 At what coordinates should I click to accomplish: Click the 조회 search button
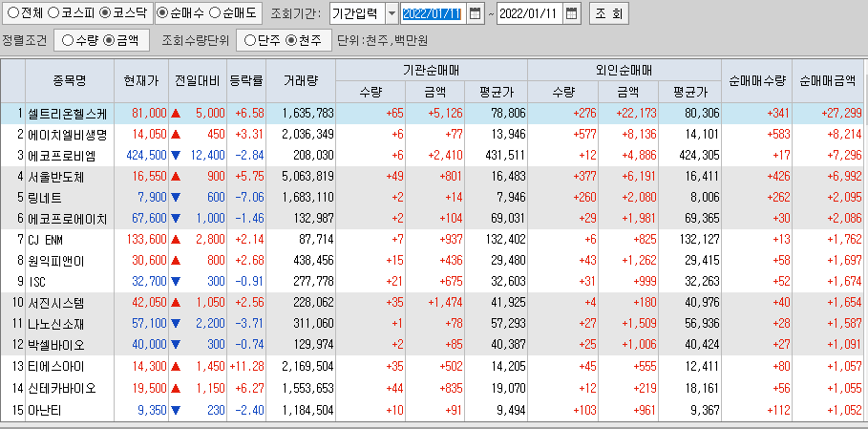tap(608, 13)
